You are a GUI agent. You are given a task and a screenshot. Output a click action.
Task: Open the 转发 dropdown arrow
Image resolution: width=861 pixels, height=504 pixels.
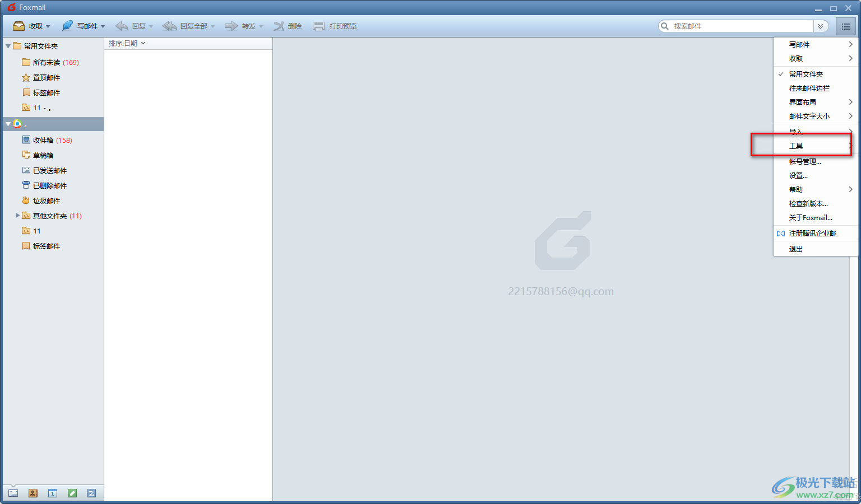click(x=261, y=26)
